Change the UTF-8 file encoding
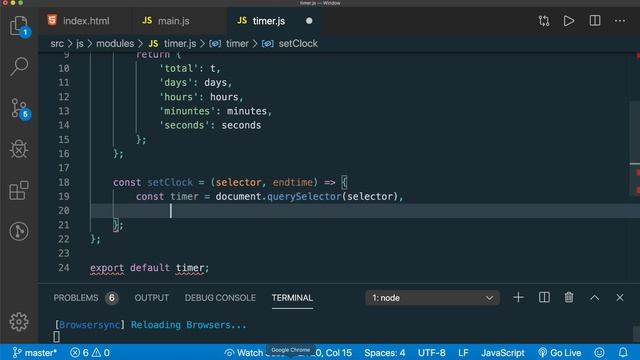This screenshot has width=640, height=360. pyautogui.click(x=431, y=352)
